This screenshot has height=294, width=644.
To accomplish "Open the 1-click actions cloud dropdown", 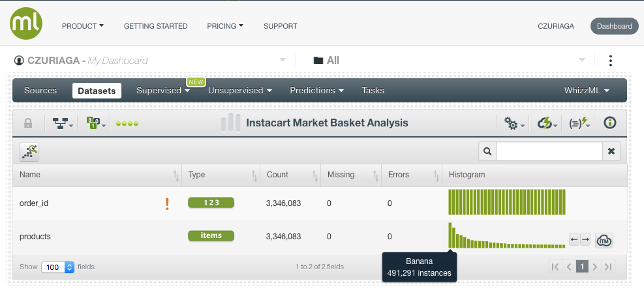I will [546, 123].
